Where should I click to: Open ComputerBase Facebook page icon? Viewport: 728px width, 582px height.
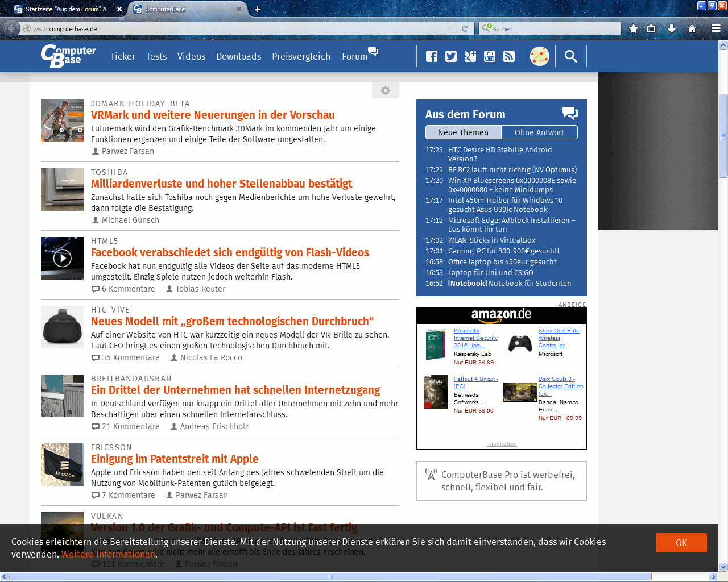coord(432,56)
